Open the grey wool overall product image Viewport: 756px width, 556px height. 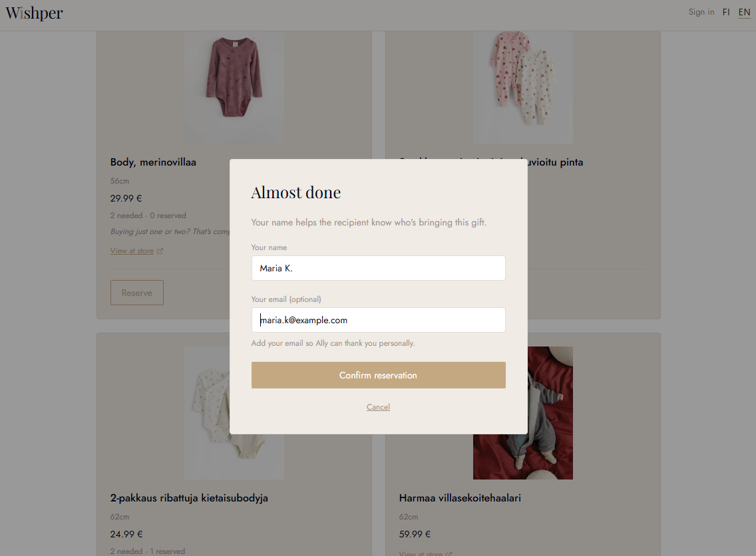tap(550, 413)
